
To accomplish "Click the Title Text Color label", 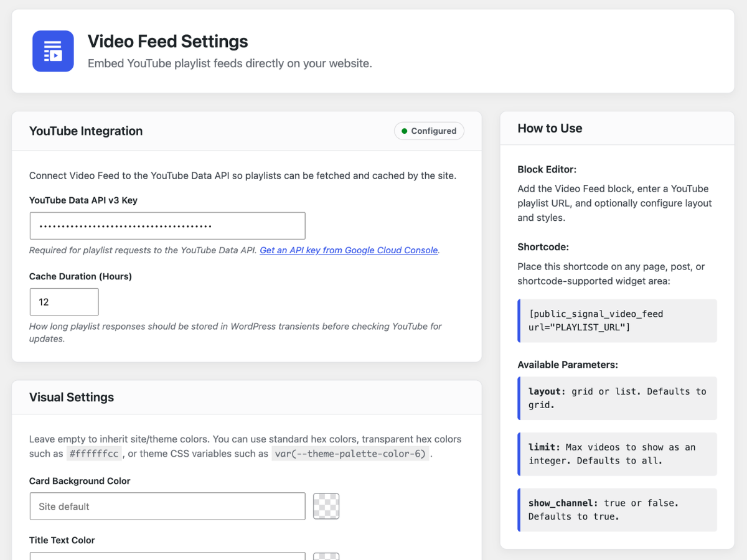I will point(62,540).
